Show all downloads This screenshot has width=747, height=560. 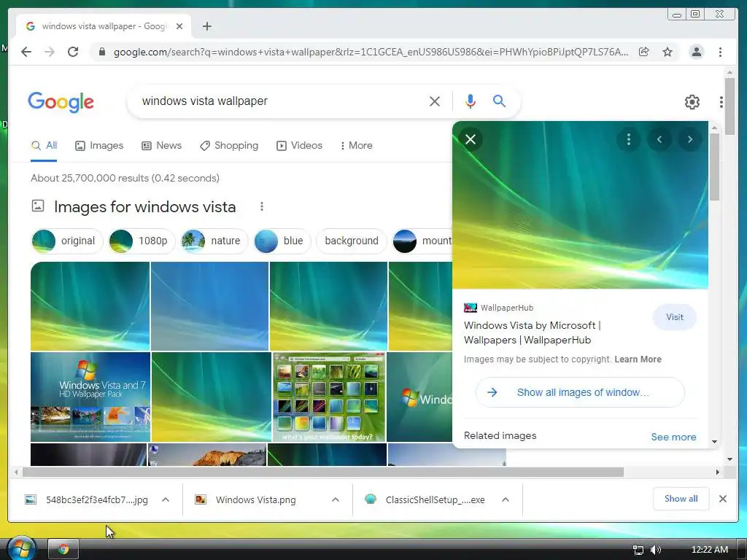(681, 499)
